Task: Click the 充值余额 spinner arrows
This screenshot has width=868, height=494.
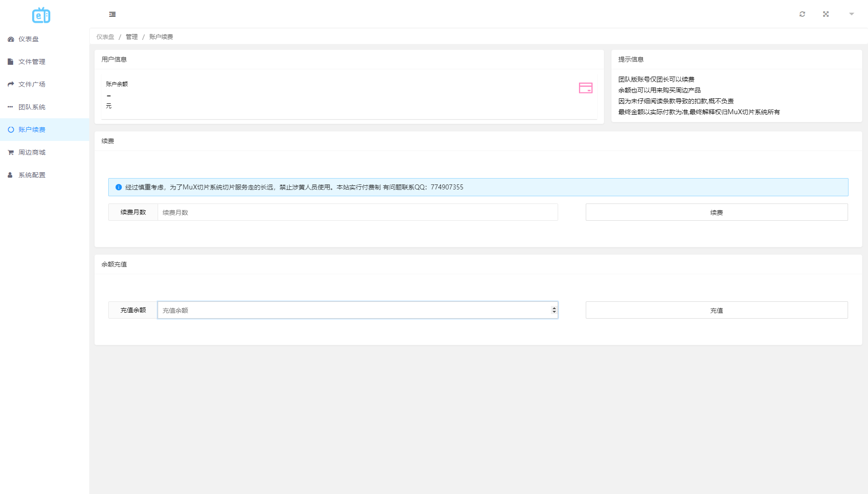Action: (x=554, y=310)
